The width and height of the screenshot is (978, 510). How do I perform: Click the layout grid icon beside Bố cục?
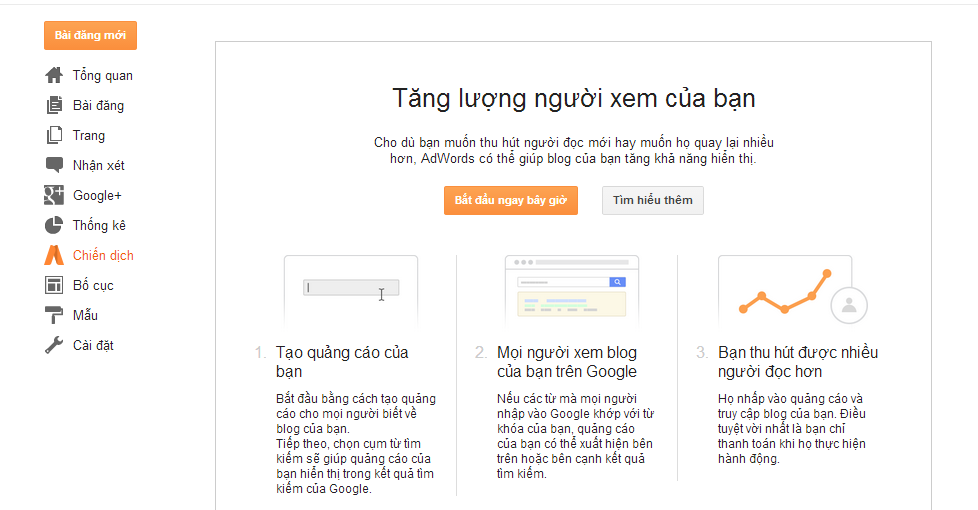(x=54, y=285)
